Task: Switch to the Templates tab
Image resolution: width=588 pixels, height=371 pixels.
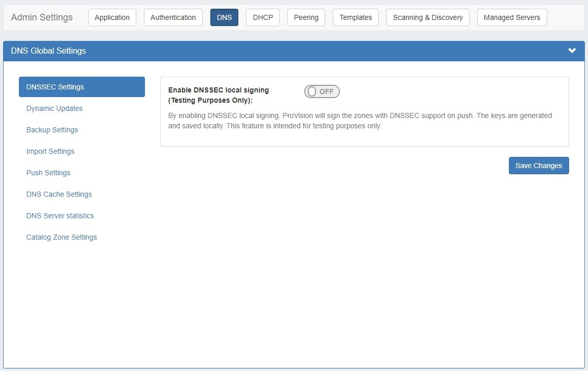Action: (356, 17)
